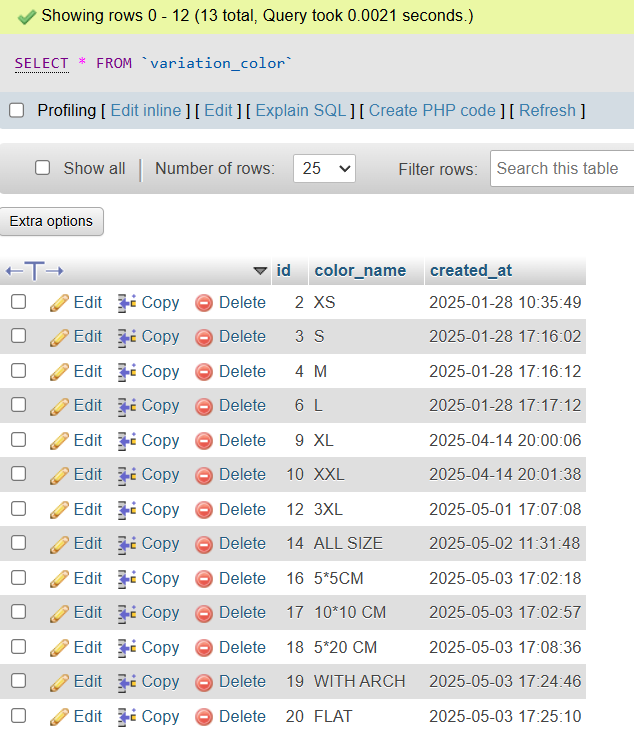Click the Copy icon for 3XL row
The image size is (634, 735).
tap(127, 510)
